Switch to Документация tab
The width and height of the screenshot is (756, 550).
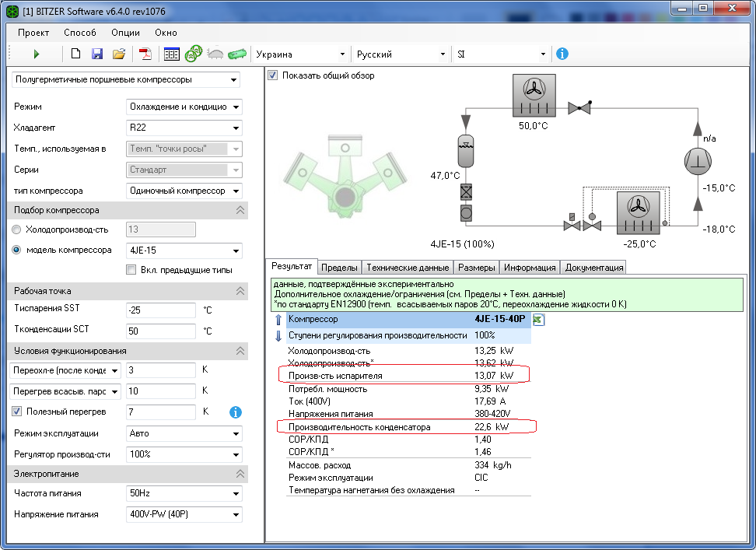594,268
